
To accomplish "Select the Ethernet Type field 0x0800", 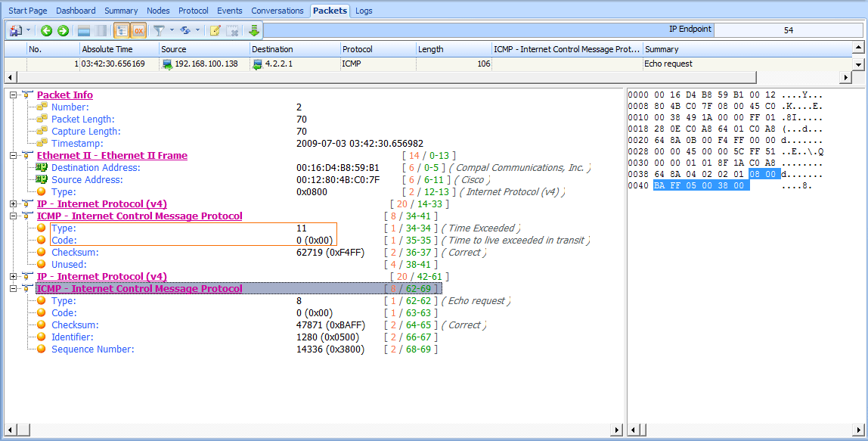I will pyautogui.click(x=301, y=192).
